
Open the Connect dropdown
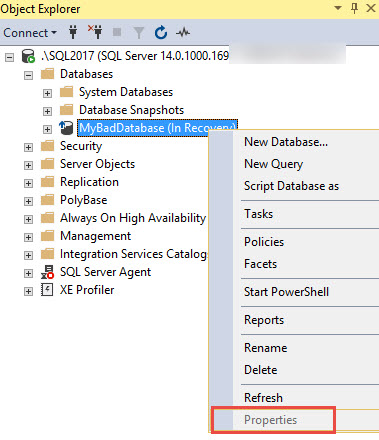point(30,33)
